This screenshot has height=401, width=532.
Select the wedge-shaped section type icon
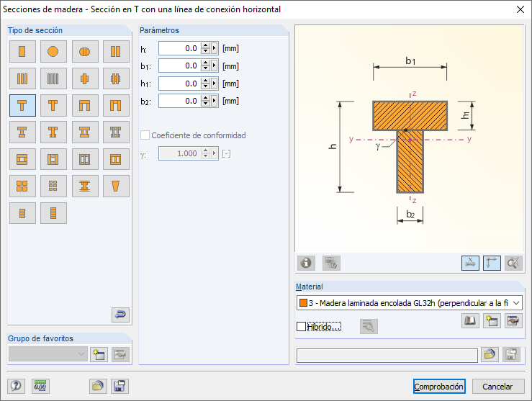(x=116, y=186)
